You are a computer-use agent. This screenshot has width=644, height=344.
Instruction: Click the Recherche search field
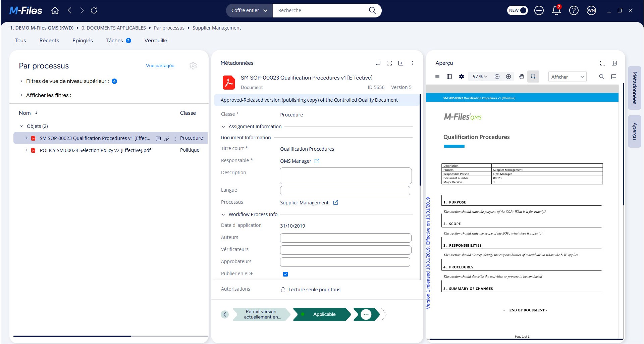[x=320, y=10]
